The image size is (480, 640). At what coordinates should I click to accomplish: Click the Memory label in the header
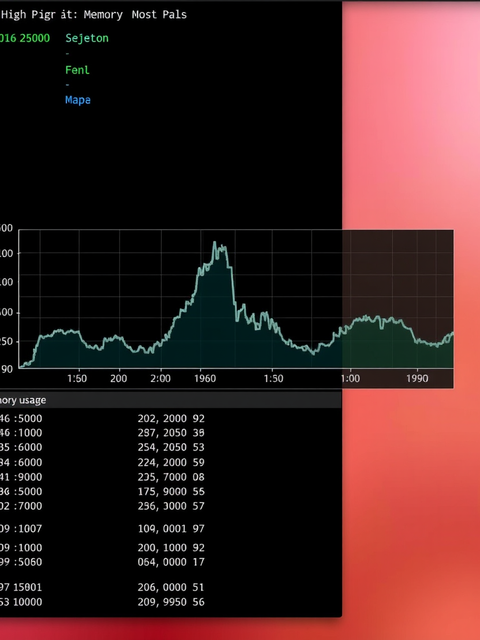pyautogui.click(x=103, y=15)
